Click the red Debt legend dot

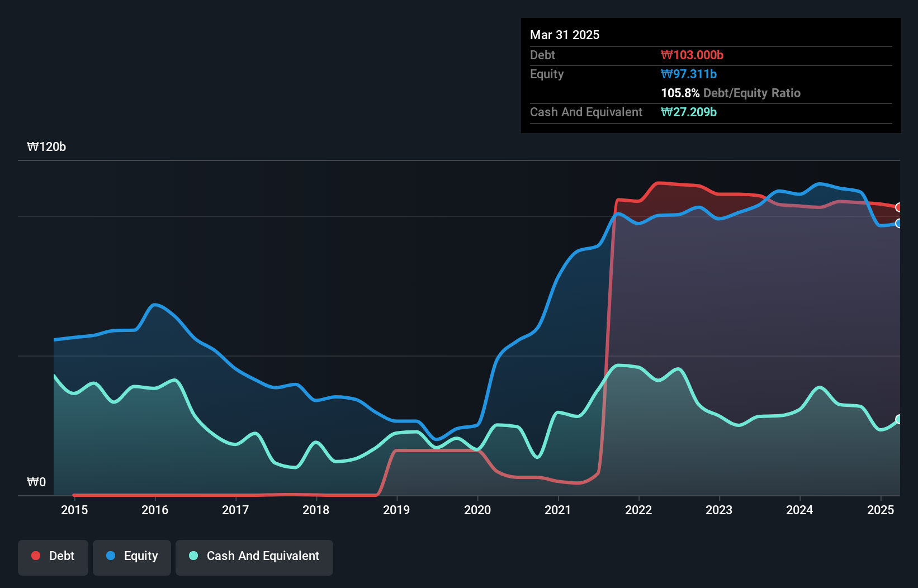(x=36, y=556)
